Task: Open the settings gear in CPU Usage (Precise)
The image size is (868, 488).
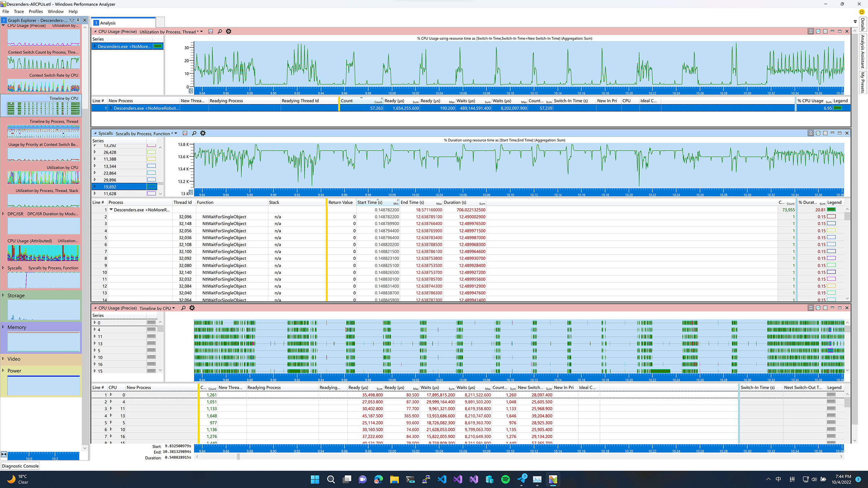Action: click(x=228, y=31)
